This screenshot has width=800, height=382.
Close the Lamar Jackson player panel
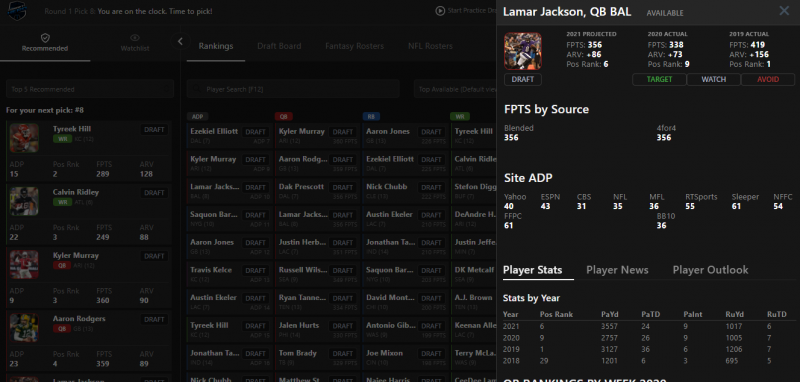pos(784,11)
